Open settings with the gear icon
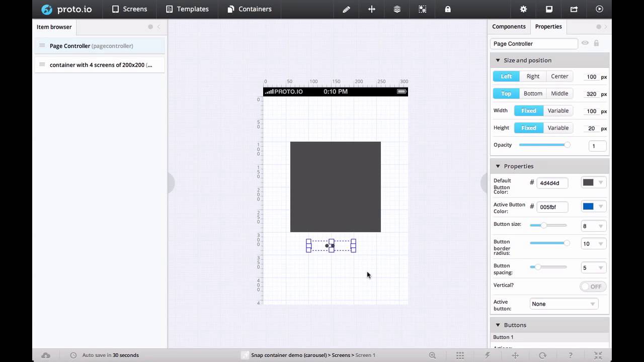Viewport: 644px width, 362px height. [523, 9]
